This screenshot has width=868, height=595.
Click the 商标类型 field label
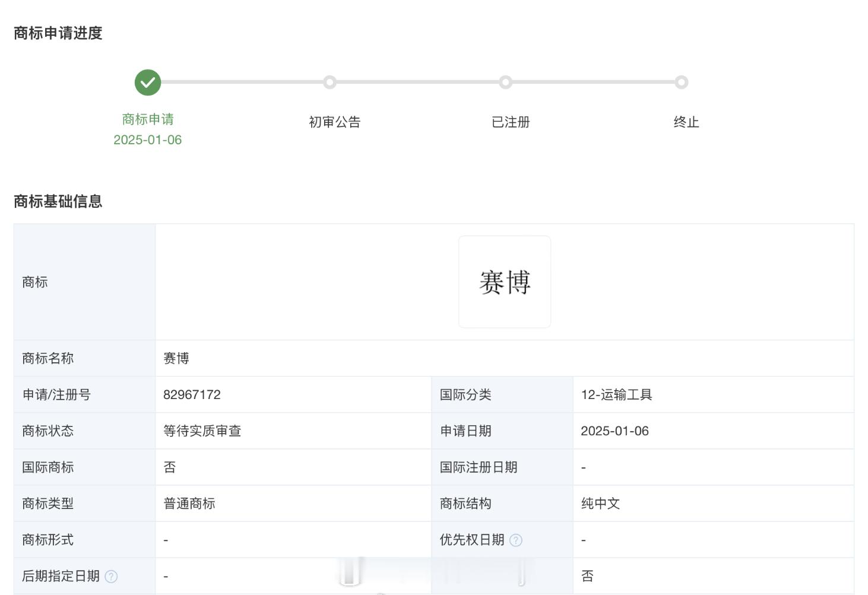point(48,504)
